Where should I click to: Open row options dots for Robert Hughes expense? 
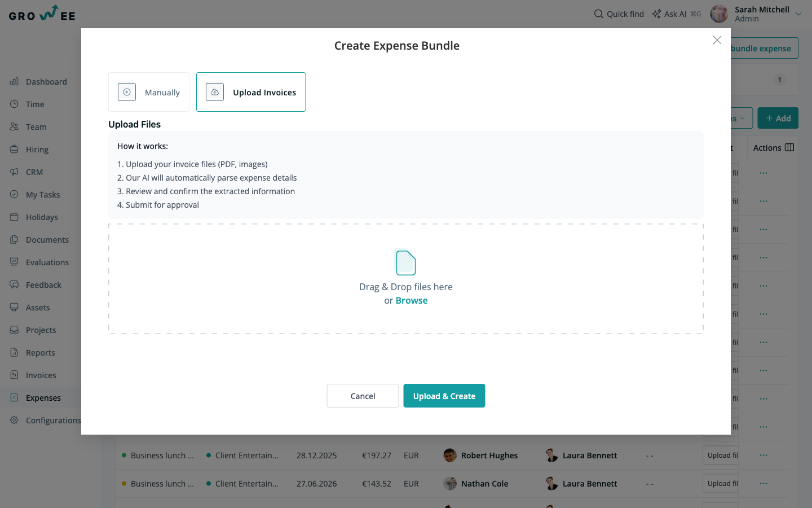tap(764, 456)
